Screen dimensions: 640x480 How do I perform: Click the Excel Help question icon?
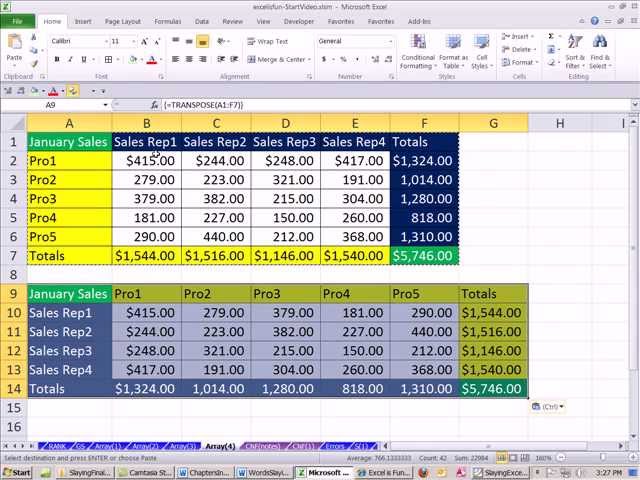(x=595, y=21)
